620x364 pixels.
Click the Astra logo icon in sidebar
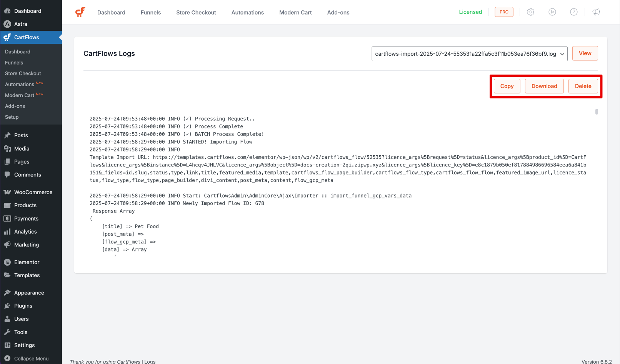click(7, 24)
